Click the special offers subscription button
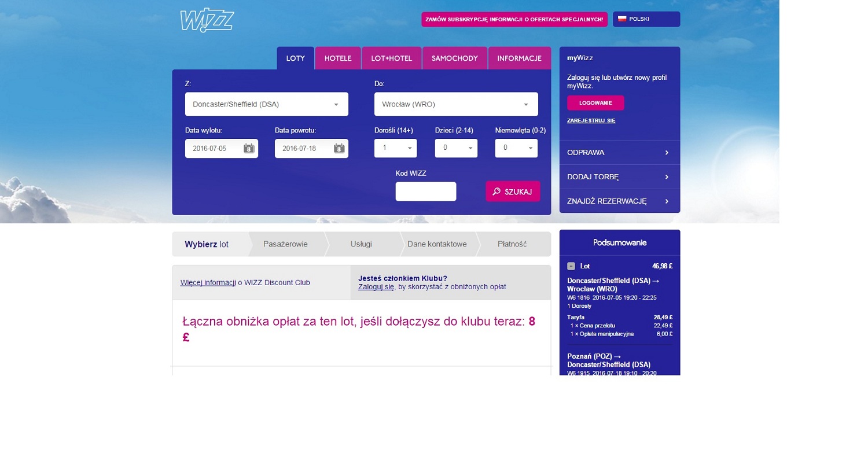868x468 pixels. click(514, 19)
